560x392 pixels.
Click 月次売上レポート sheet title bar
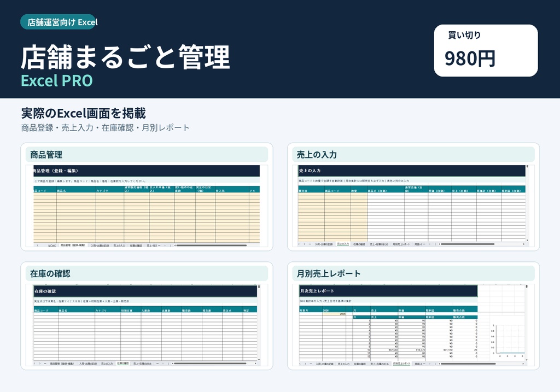pos(388,291)
